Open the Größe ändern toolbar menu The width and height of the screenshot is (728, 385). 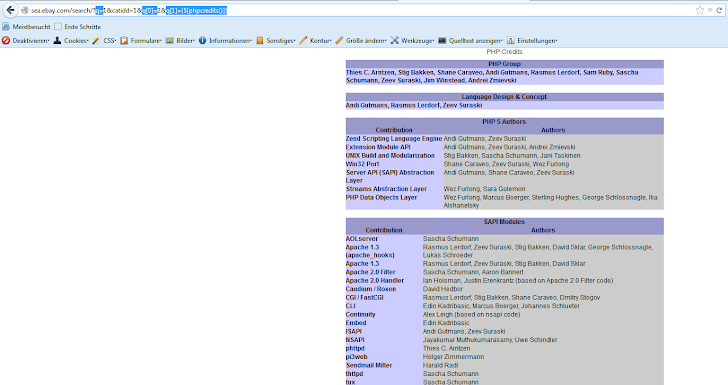pyautogui.click(x=361, y=41)
